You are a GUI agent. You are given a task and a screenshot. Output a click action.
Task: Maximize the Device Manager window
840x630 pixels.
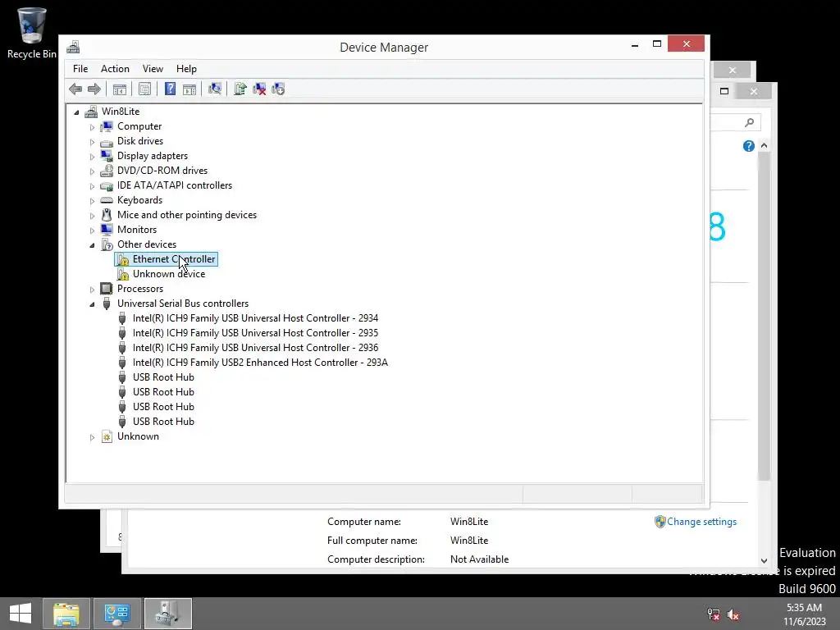(657, 44)
